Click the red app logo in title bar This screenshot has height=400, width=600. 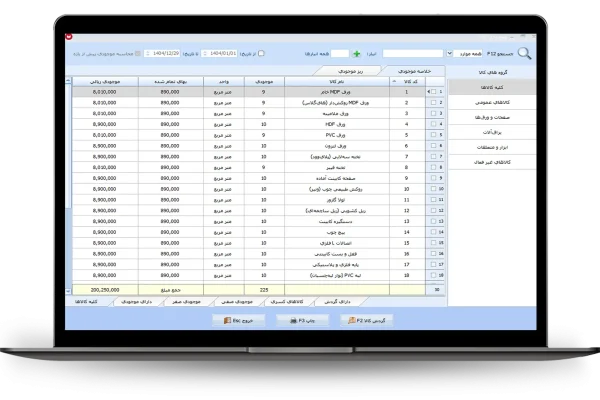point(69,37)
